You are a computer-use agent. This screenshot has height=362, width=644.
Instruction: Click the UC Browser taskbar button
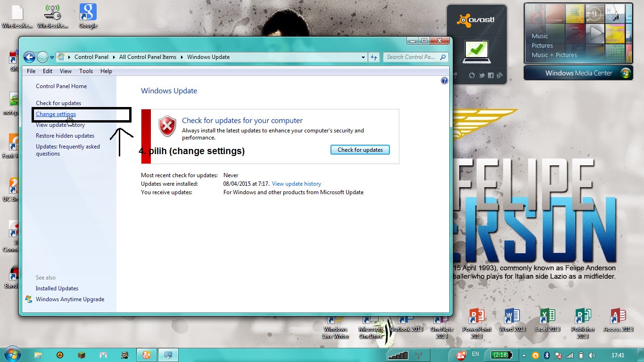(x=147, y=355)
